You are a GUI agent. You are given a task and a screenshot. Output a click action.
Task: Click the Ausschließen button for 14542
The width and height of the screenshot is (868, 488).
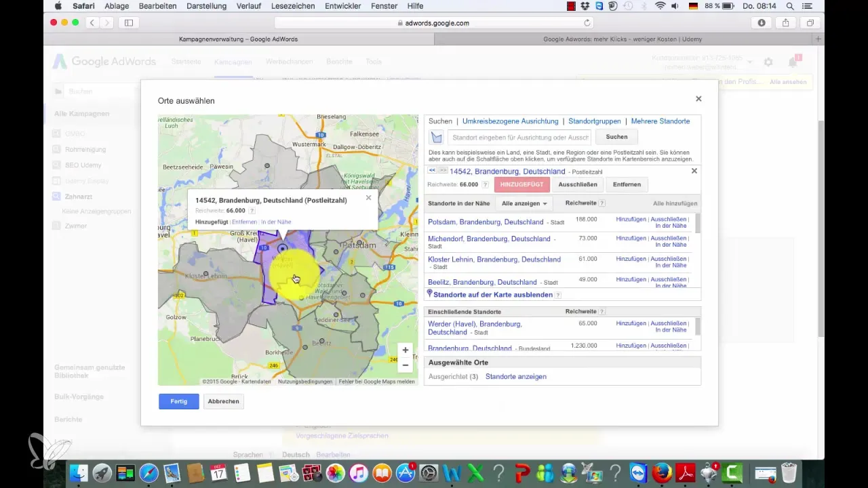577,184
